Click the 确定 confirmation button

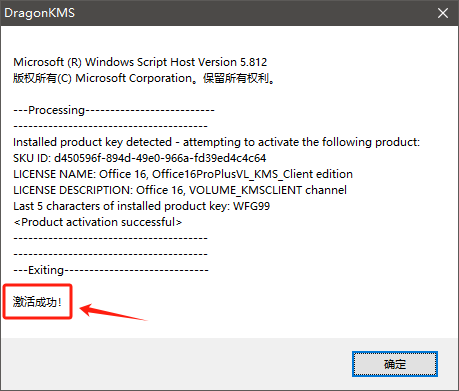pos(395,364)
